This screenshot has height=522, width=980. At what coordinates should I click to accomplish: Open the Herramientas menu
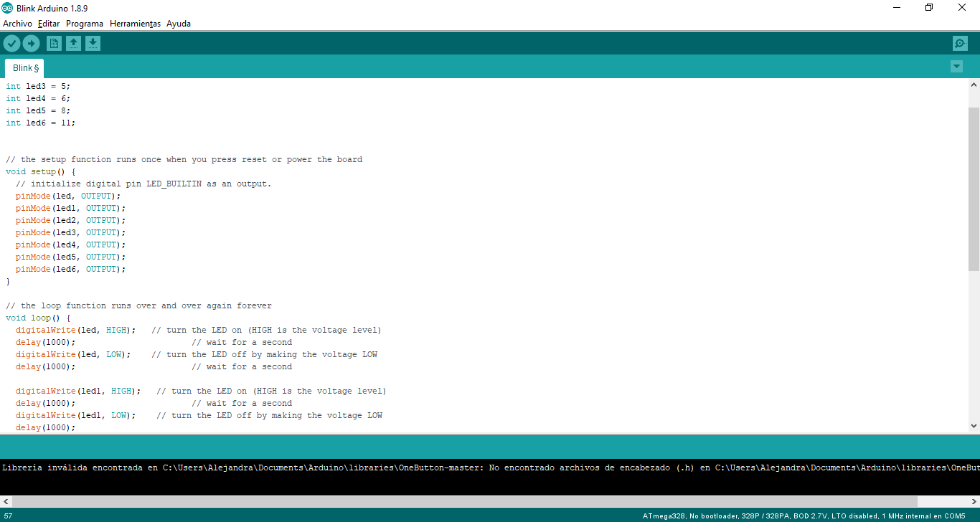click(x=135, y=24)
